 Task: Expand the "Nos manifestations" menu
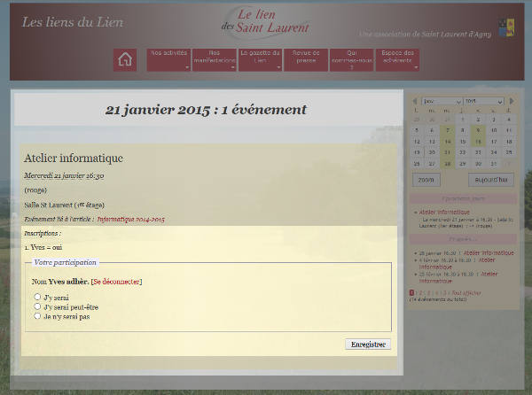(x=215, y=59)
